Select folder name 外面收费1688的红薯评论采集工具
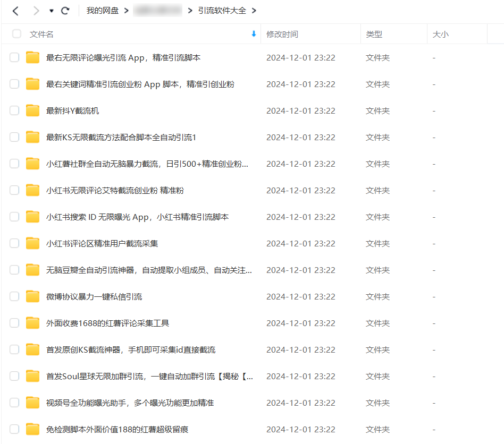Viewport: 504px width, 444px height. [x=107, y=323]
